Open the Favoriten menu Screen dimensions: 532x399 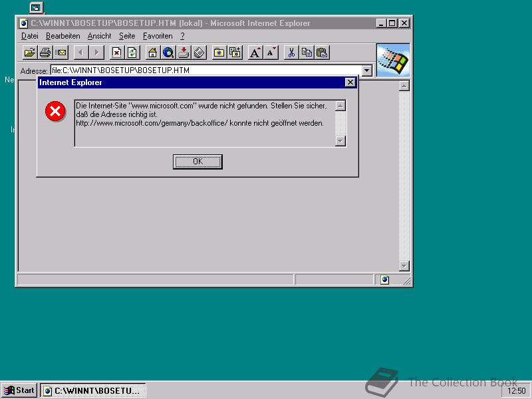click(x=158, y=36)
